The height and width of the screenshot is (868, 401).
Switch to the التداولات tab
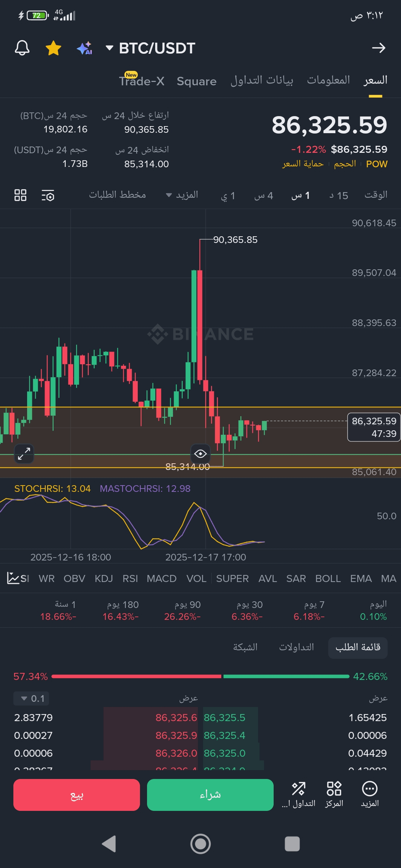[296, 647]
